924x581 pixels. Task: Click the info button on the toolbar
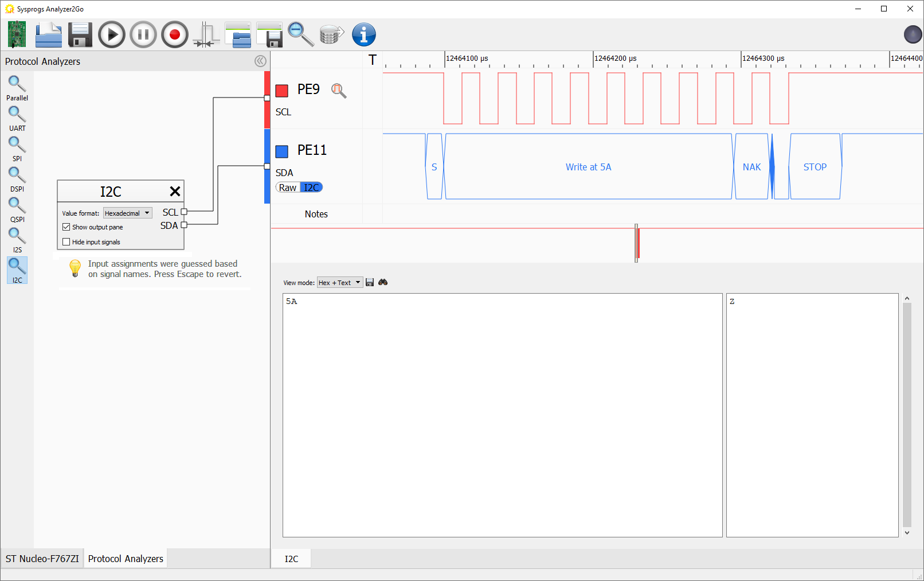(x=363, y=34)
